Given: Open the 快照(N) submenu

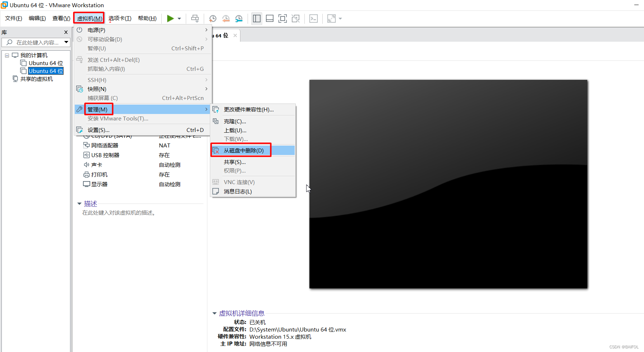Looking at the screenshot, I should (x=142, y=89).
